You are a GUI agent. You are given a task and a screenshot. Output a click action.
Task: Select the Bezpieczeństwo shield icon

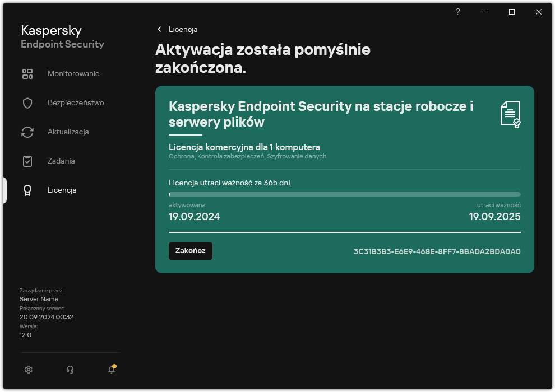point(27,102)
